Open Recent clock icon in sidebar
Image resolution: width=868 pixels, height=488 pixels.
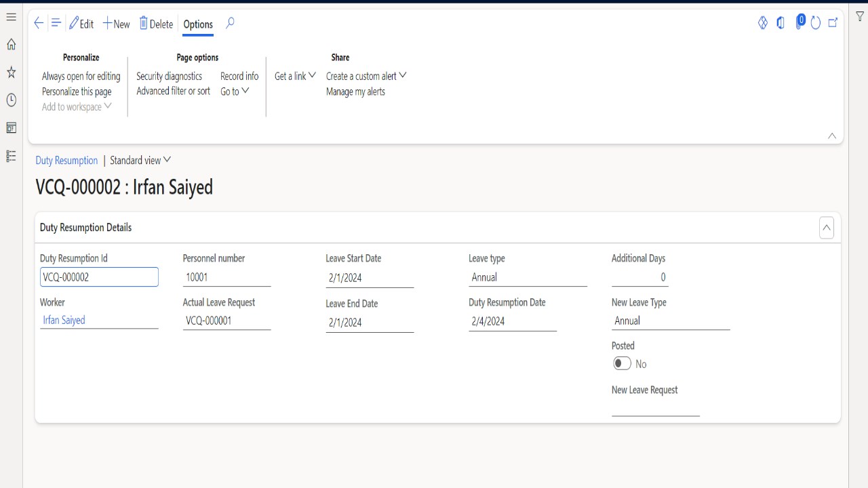point(11,100)
